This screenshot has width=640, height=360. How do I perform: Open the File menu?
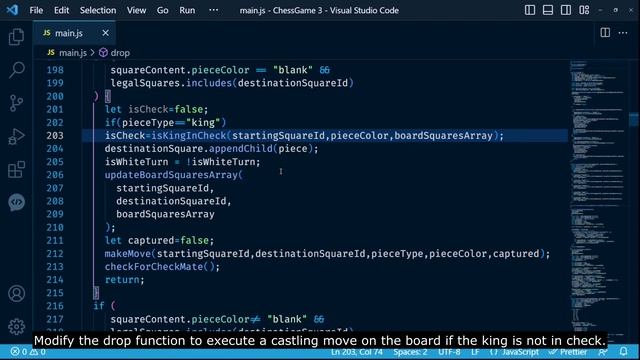[36, 10]
